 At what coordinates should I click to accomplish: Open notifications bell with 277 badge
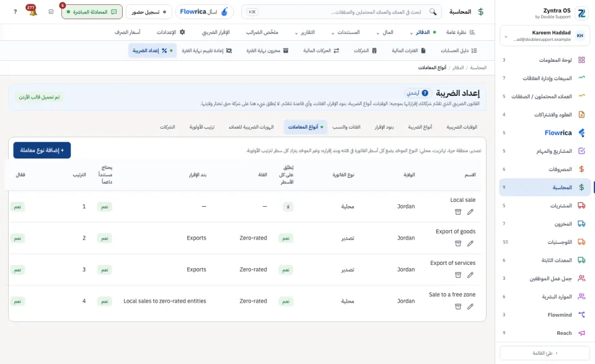(33, 11)
